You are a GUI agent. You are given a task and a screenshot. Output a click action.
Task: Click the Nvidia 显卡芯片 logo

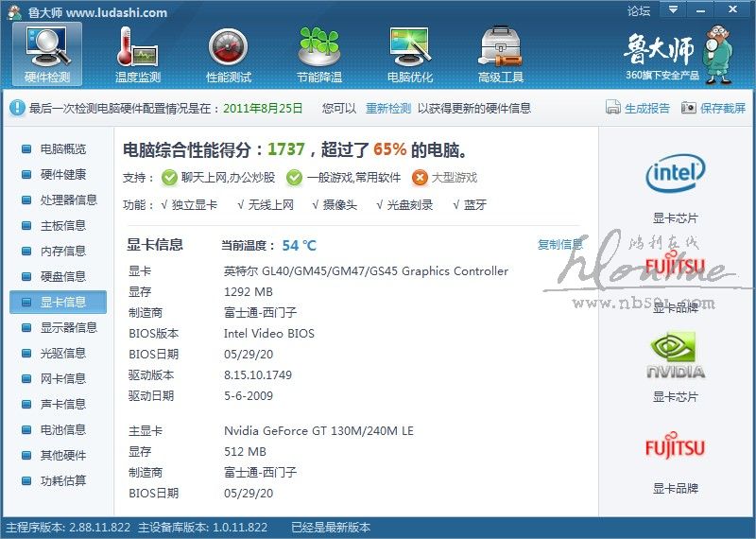coord(675,356)
